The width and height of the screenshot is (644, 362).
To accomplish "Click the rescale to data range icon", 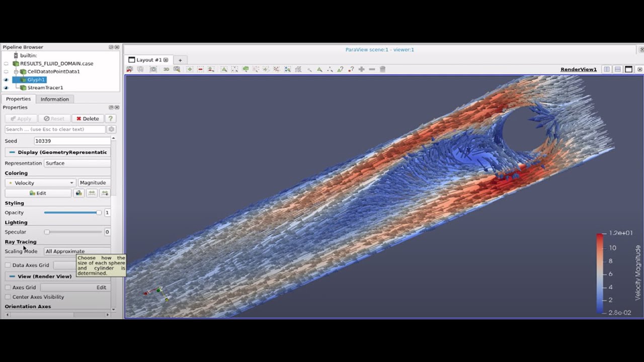I will pos(92,193).
